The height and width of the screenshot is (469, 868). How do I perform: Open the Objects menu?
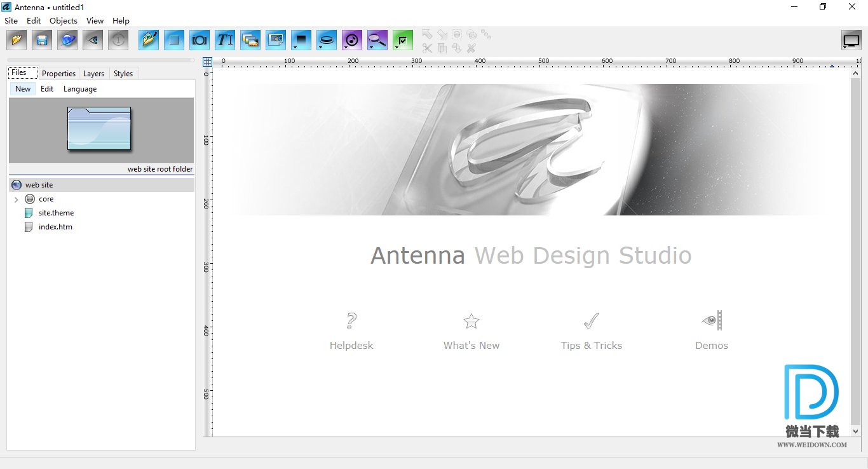click(64, 20)
